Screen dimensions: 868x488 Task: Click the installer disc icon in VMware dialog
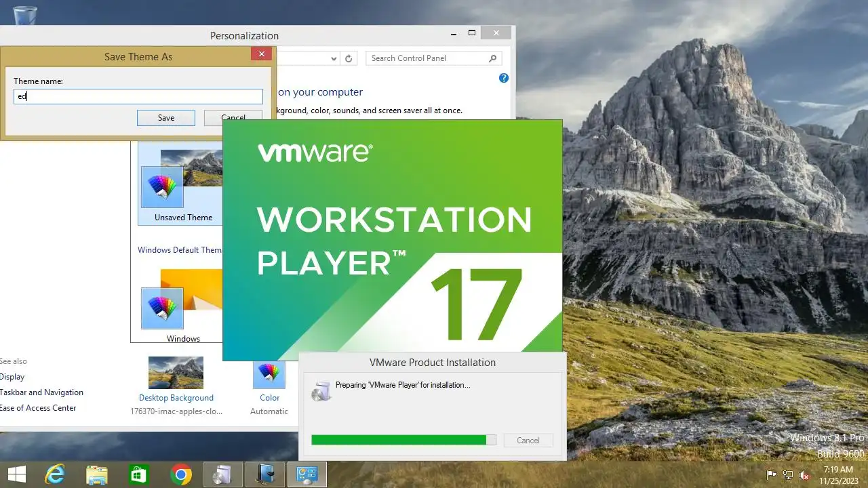[x=321, y=391]
